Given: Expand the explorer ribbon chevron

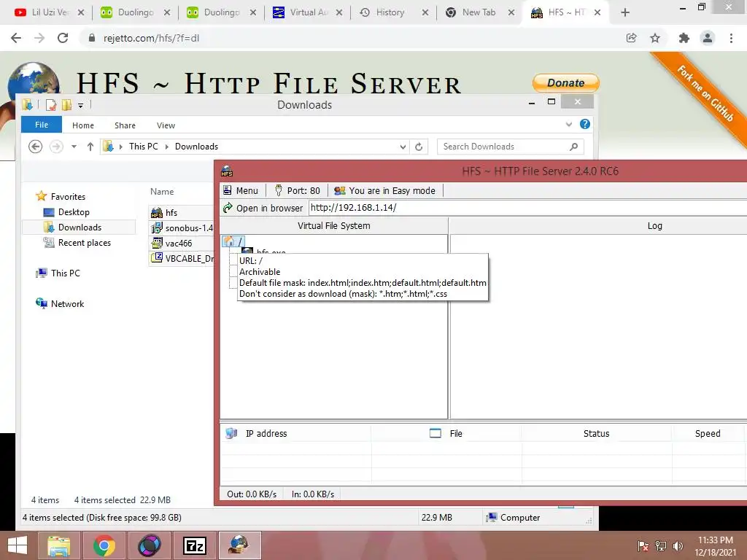Looking at the screenshot, I should pos(569,124).
